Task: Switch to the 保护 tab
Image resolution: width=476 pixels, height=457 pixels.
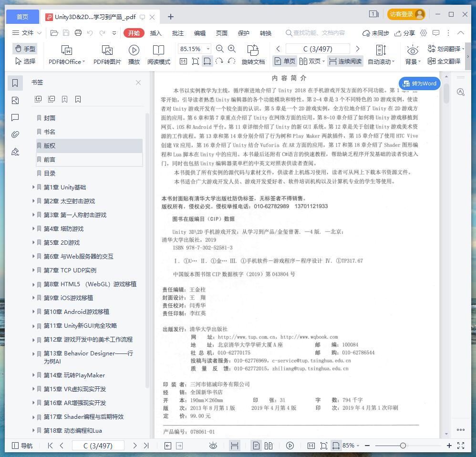Action: pyautogui.click(x=243, y=33)
